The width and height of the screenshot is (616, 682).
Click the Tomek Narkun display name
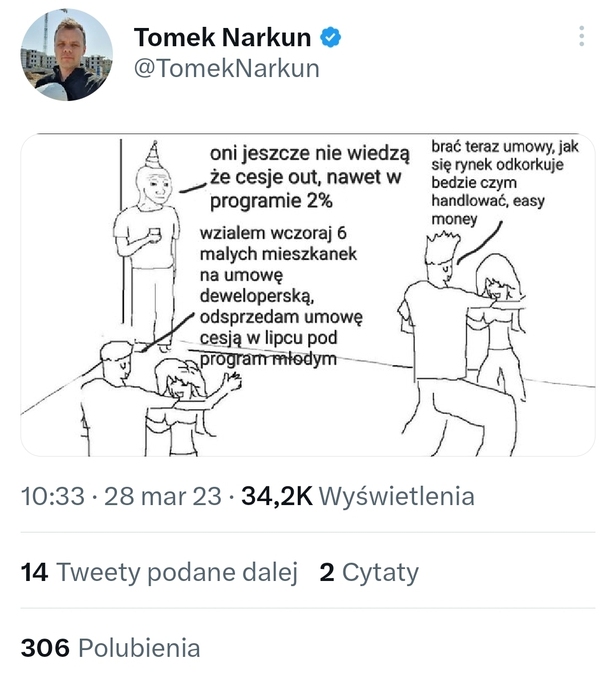pyautogui.click(x=222, y=38)
